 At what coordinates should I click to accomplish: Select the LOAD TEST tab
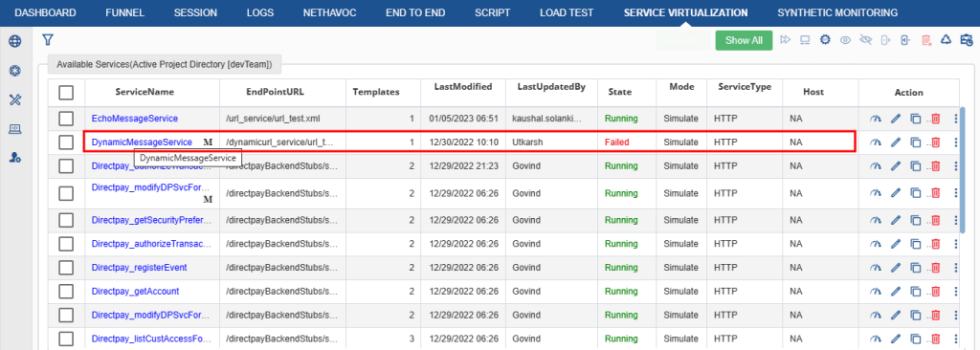[x=567, y=12]
